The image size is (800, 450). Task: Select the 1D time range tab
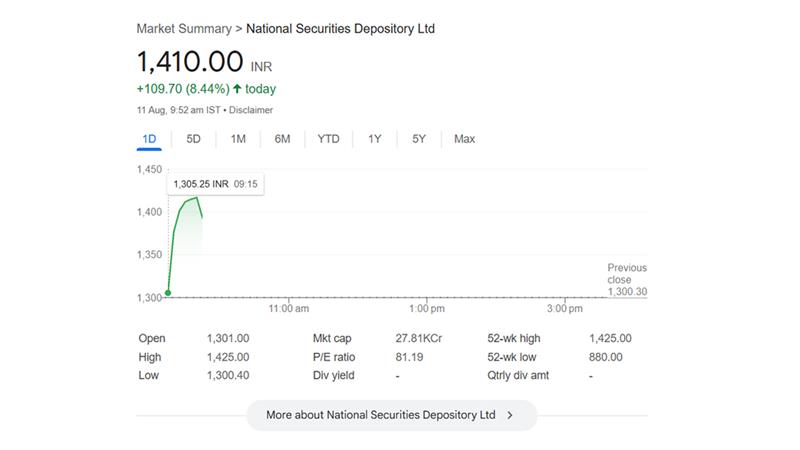tap(149, 139)
